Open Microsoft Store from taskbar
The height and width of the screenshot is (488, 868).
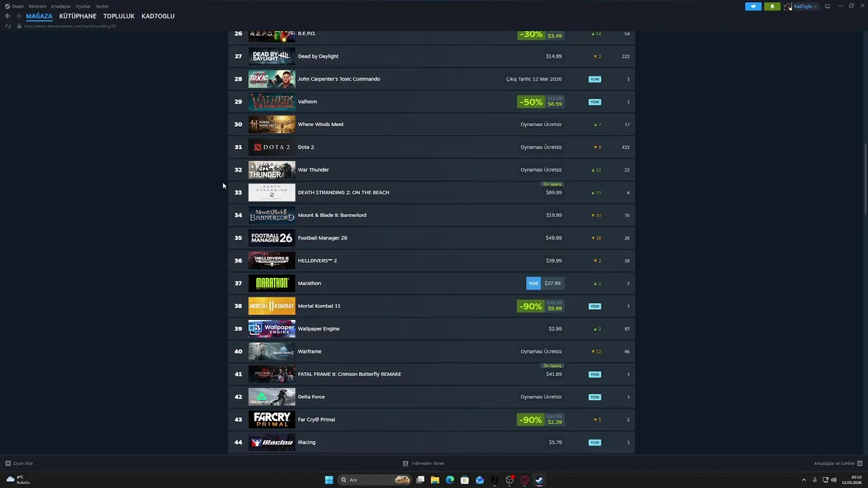click(465, 480)
